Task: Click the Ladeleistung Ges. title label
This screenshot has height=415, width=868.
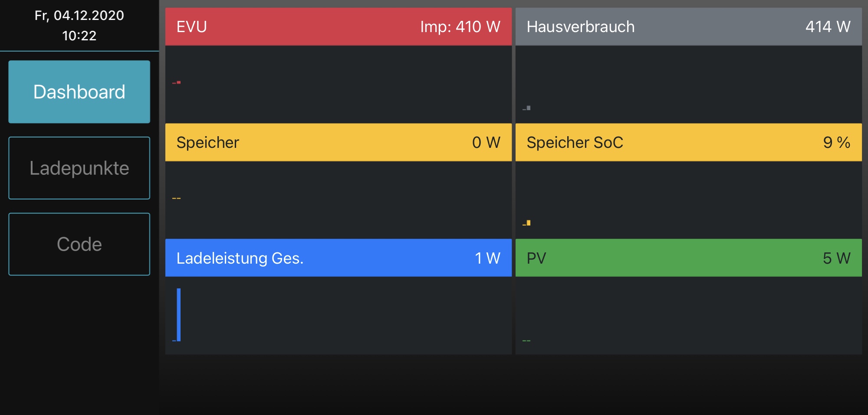Action: [240, 258]
